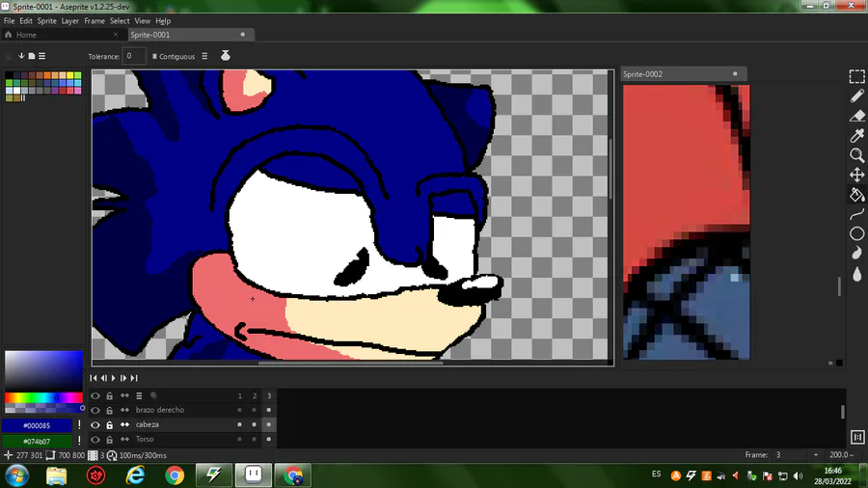
Task: Open the Layer menu
Action: coord(69,21)
